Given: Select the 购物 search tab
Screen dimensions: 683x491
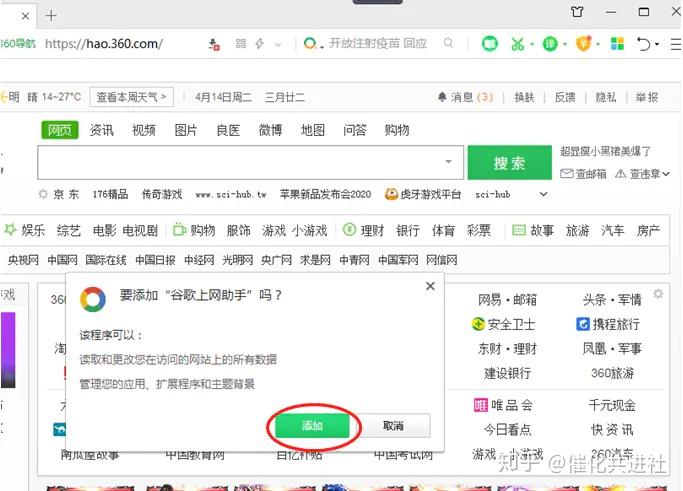Looking at the screenshot, I should [x=397, y=130].
